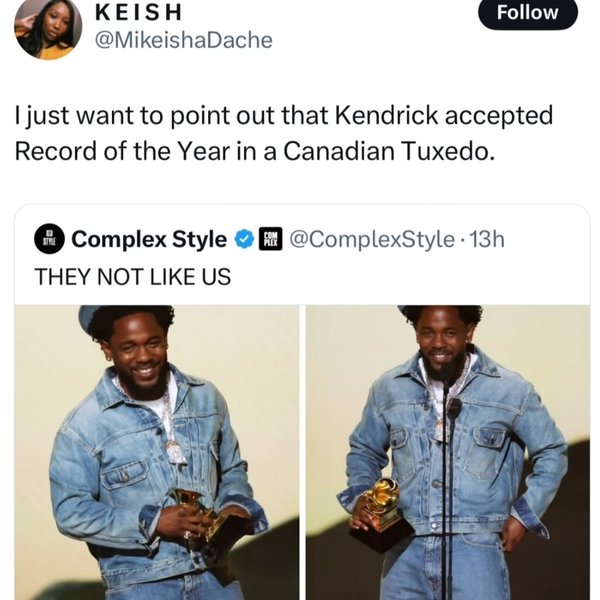This screenshot has height=600, width=600.
Task: Open the left photo of Kendrick
Action: (x=157, y=452)
